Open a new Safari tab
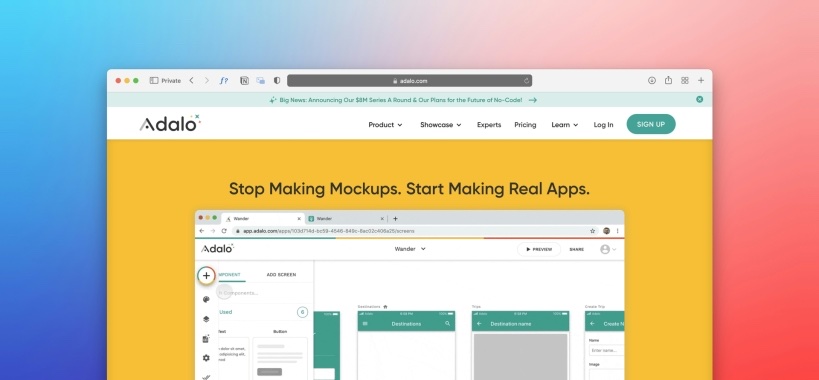 coord(701,80)
